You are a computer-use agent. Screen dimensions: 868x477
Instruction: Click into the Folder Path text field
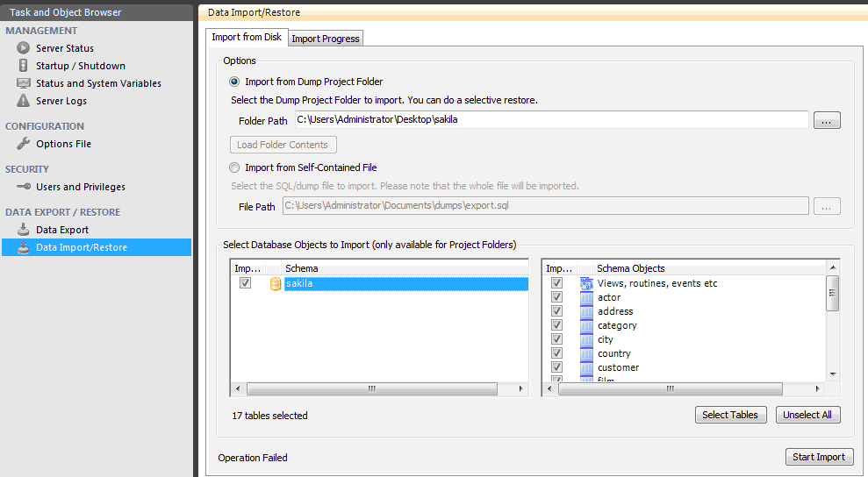pyautogui.click(x=550, y=120)
